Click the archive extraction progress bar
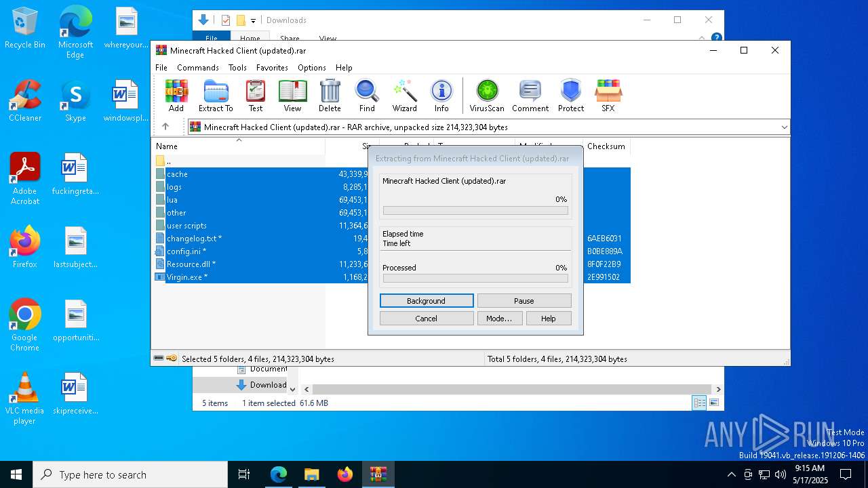This screenshot has height=488, width=868. pos(475,211)
